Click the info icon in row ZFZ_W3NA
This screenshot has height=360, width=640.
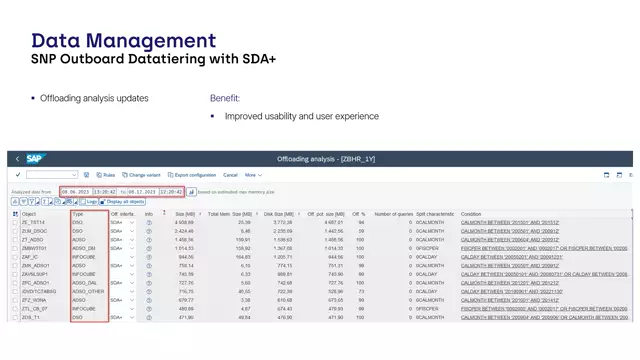point(149,300)
